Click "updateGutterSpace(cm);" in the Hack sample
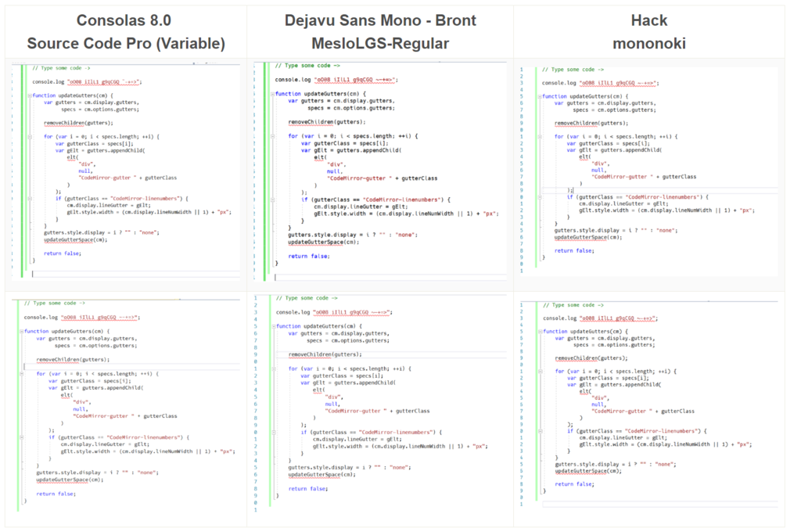Image resolution: width=801 pixels, height=532 pixels. tap(588, 238)
